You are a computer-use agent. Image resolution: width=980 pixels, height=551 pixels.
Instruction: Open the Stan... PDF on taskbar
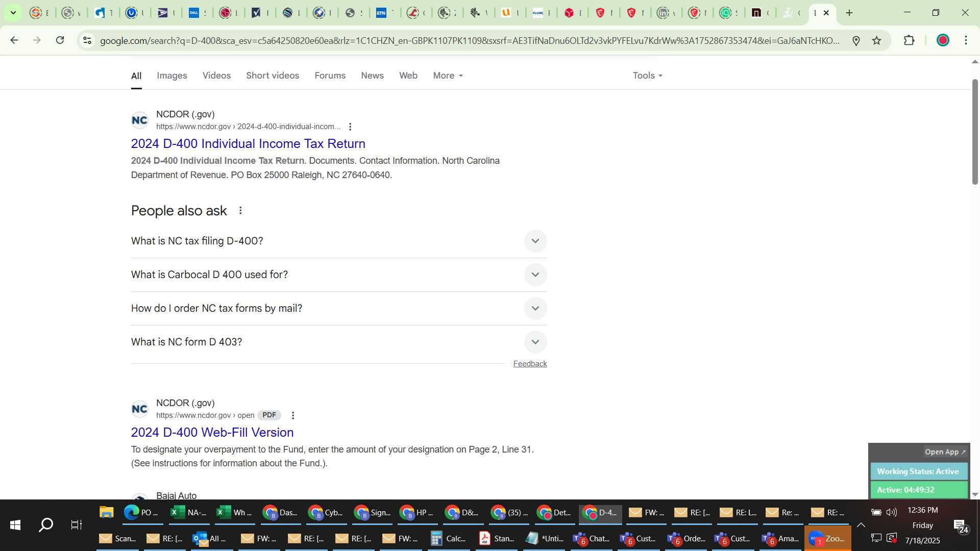(x=496, y=538)
